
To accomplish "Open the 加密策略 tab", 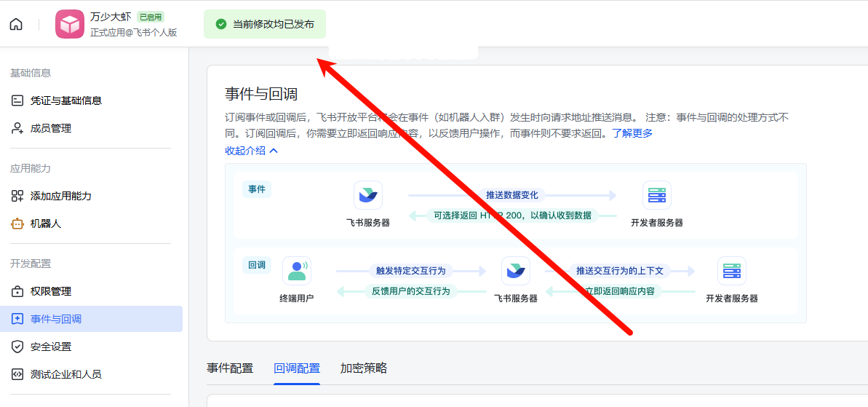I will pos(364,368).
